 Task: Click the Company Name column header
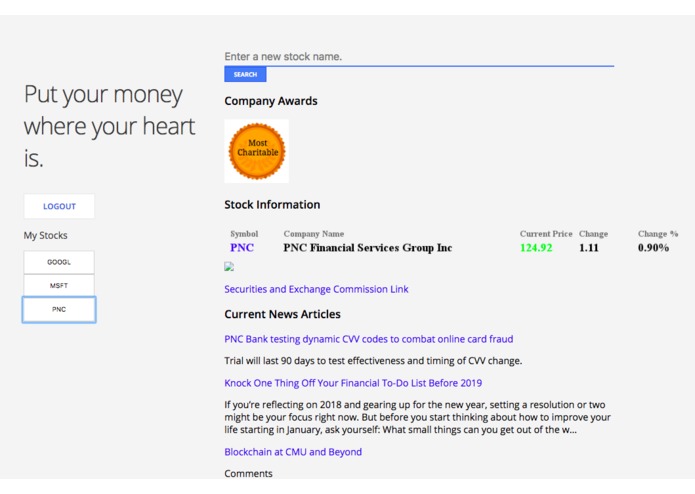click(314, 233)
